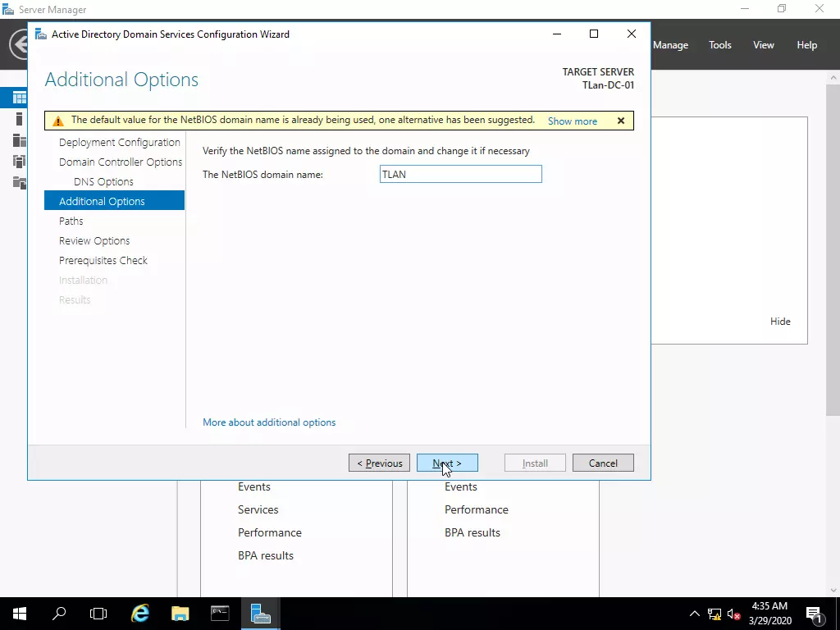This screenshot has width=840, height=630.
Task: Open Events in the tile that lists Services
Action: 254,486
